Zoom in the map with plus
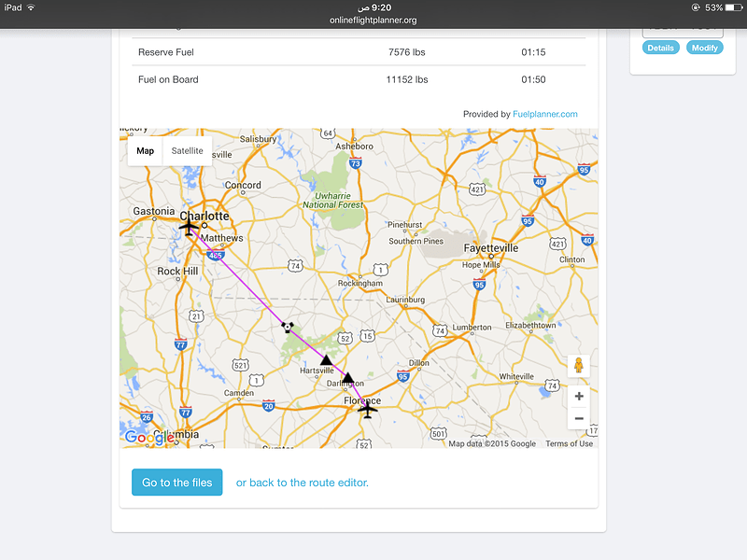747x560 pixels. 579,396
